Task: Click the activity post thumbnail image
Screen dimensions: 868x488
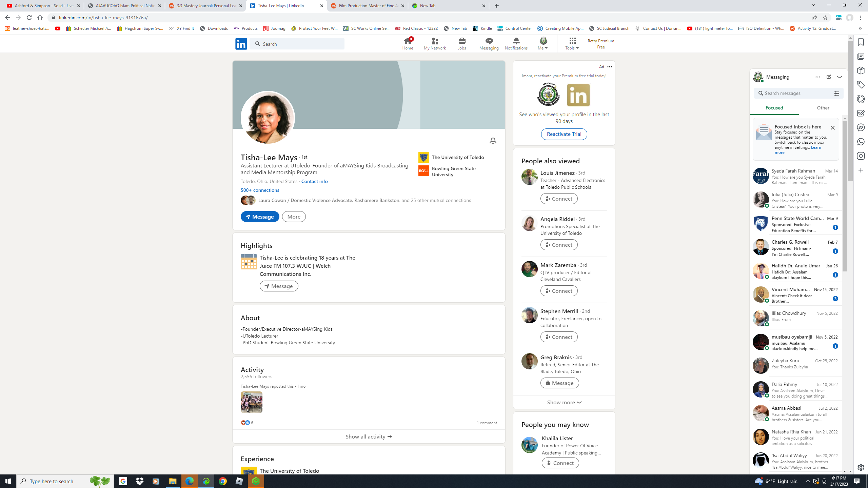Action: [251, 402]
